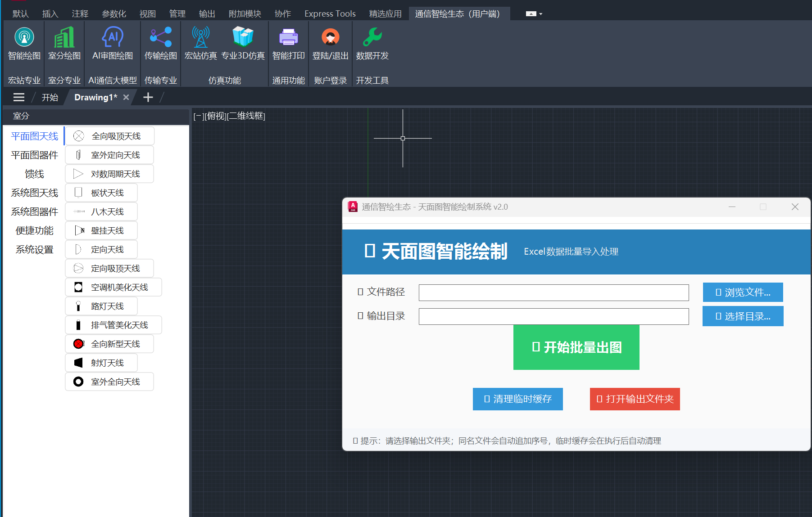Launch the 室分绘图 indoor drawing tool
Image resolution: width=812 pixels, height=517 pixels.
click(x=64, y=43)
